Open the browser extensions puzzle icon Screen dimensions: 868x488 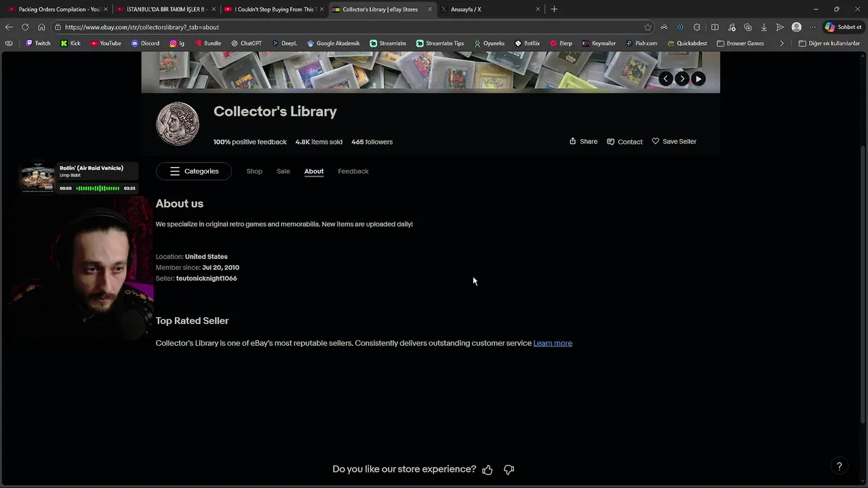697,27
